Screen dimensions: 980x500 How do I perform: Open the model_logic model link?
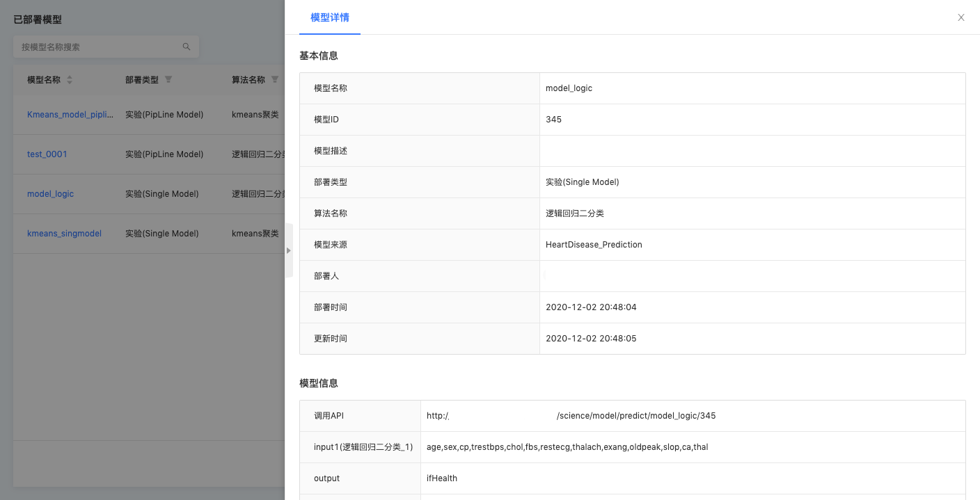coord(50,193)
